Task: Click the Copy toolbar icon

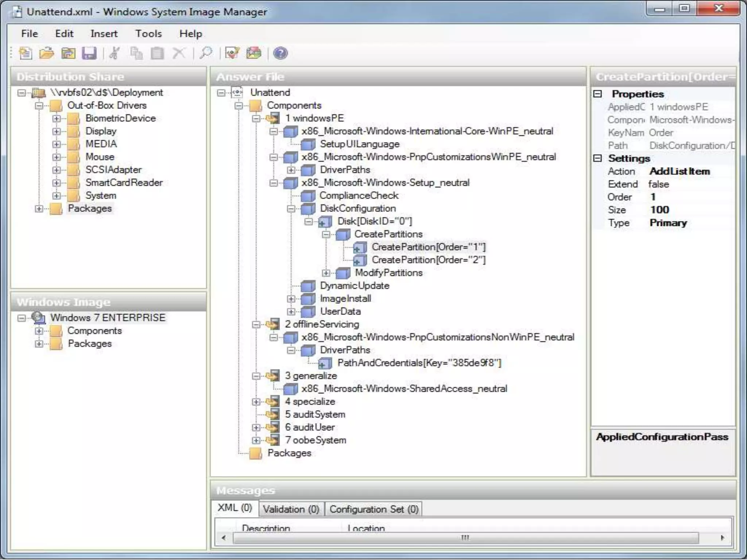Action: pyautogui.click(x=136, y=53)
